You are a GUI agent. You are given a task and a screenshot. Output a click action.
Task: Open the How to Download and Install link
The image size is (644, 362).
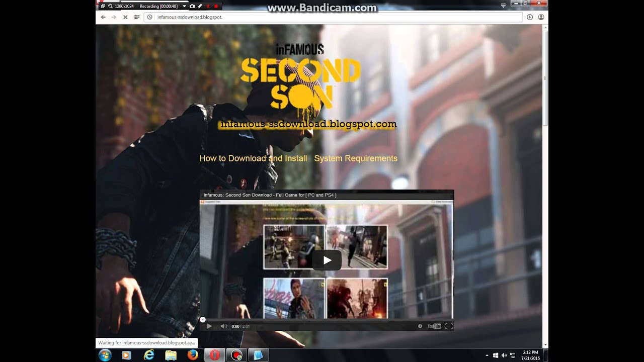253,158
